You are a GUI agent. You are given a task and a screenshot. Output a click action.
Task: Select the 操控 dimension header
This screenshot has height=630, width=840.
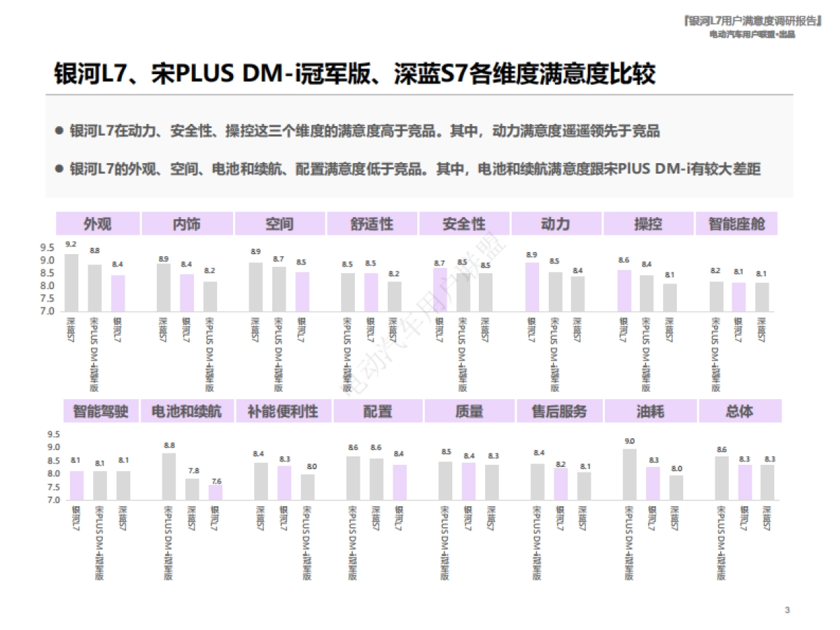649,223
